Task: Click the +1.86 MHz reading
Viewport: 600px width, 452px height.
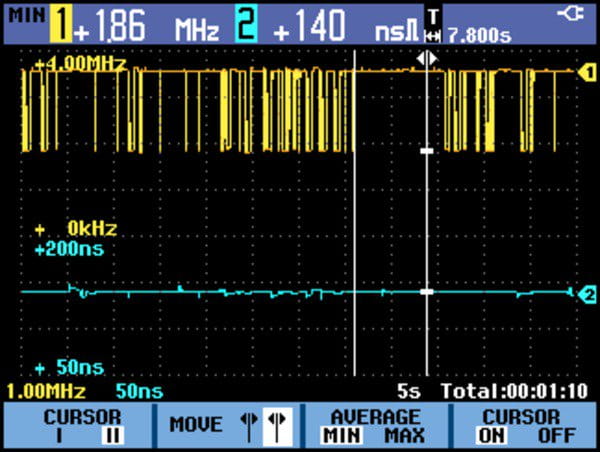Action: point(147,26)
